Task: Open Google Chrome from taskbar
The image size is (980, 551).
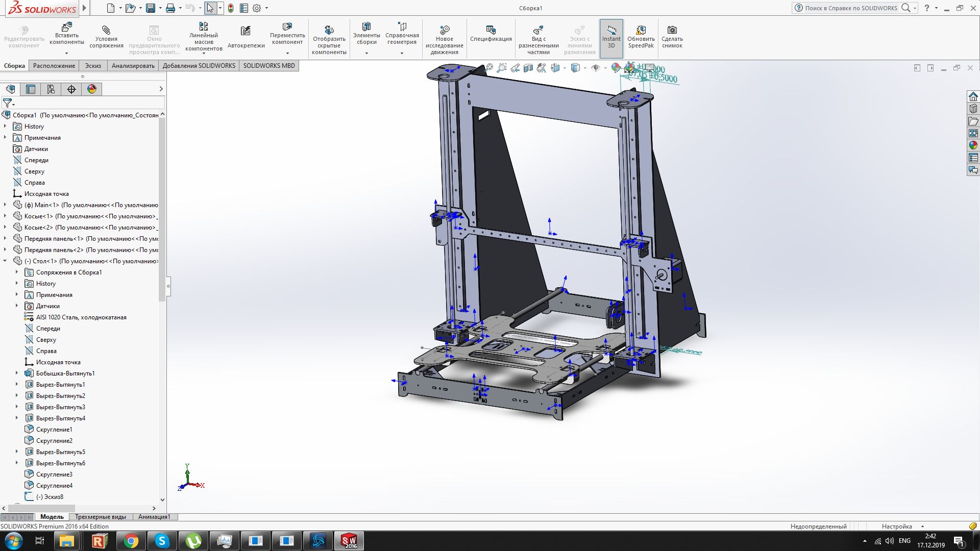Action: pos(131,541)
